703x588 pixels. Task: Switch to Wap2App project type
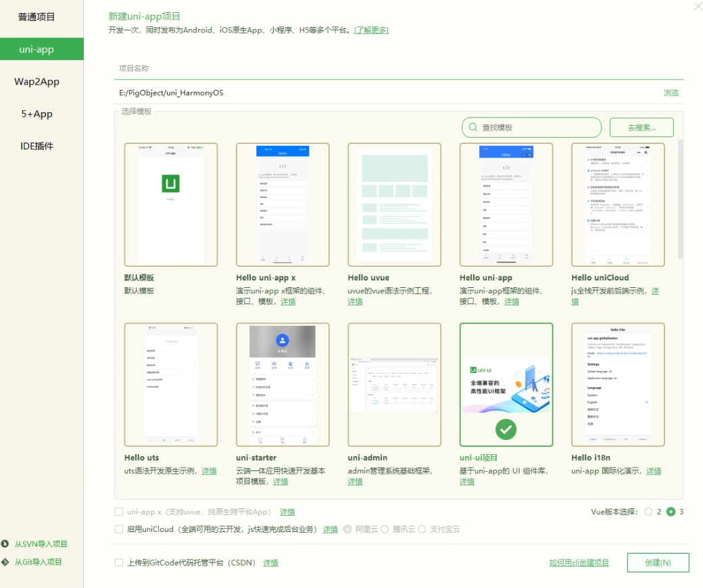coord(37,82)
